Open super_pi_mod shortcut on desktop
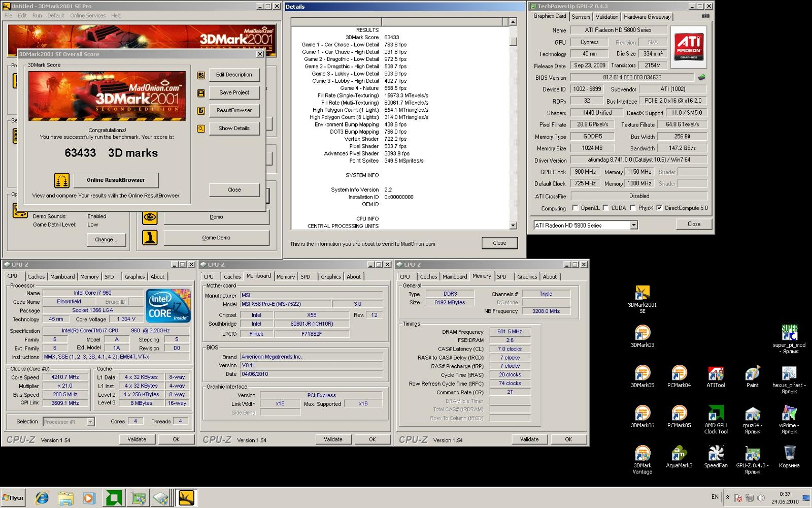 [x=789, y=339]
